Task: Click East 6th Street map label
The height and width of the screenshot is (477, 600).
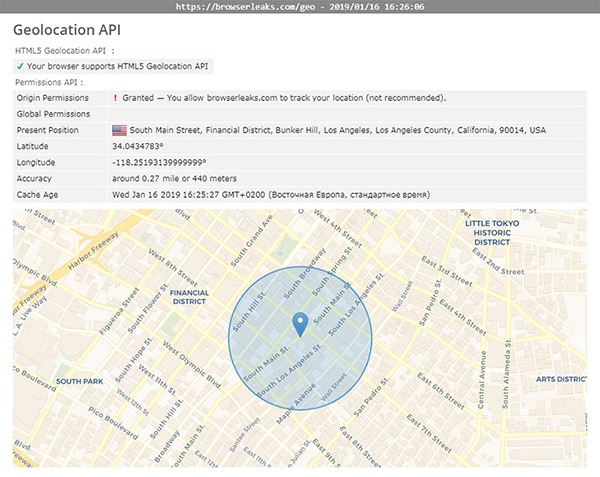Action: [x=440, y=391]
